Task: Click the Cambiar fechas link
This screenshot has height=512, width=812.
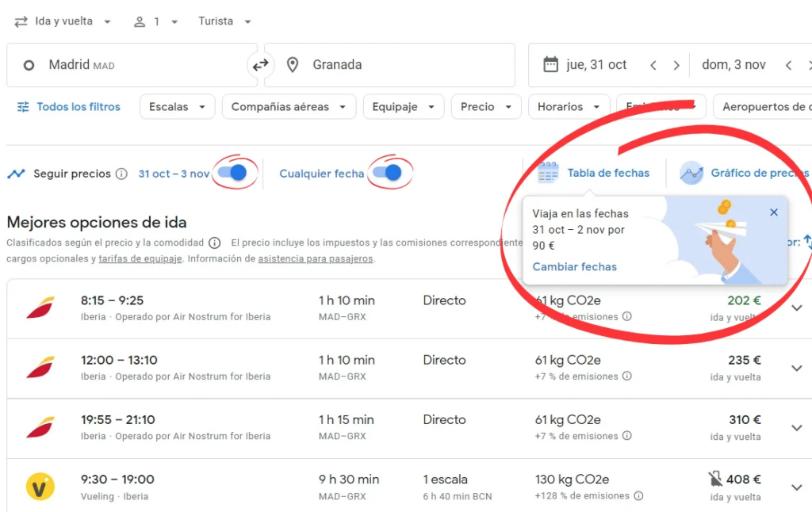Action: click(574, 267)
